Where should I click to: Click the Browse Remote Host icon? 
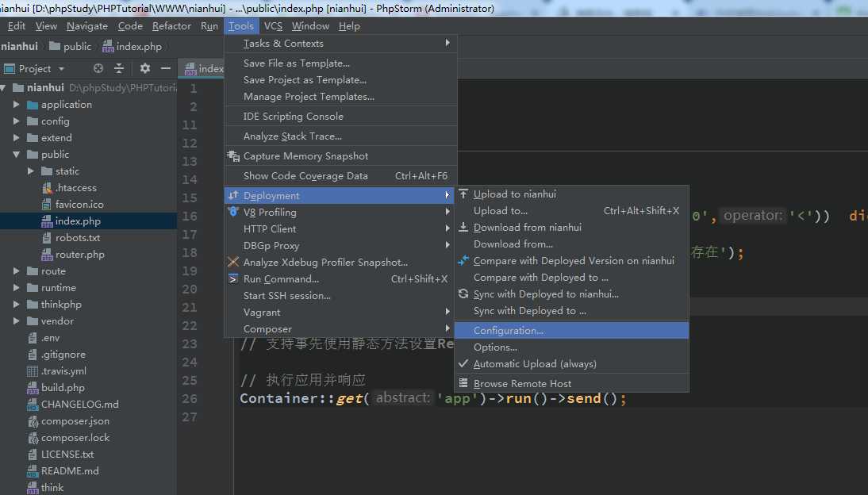click(463, 384)
